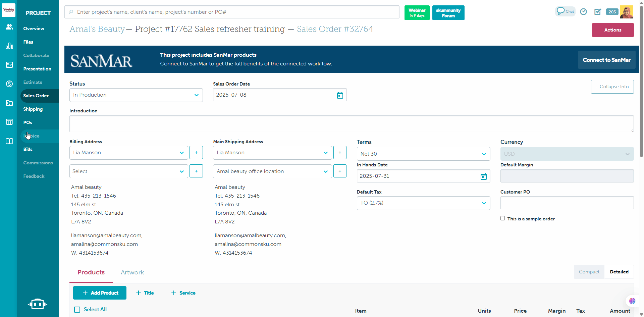Open the book icon in left rail

[9, 141]
